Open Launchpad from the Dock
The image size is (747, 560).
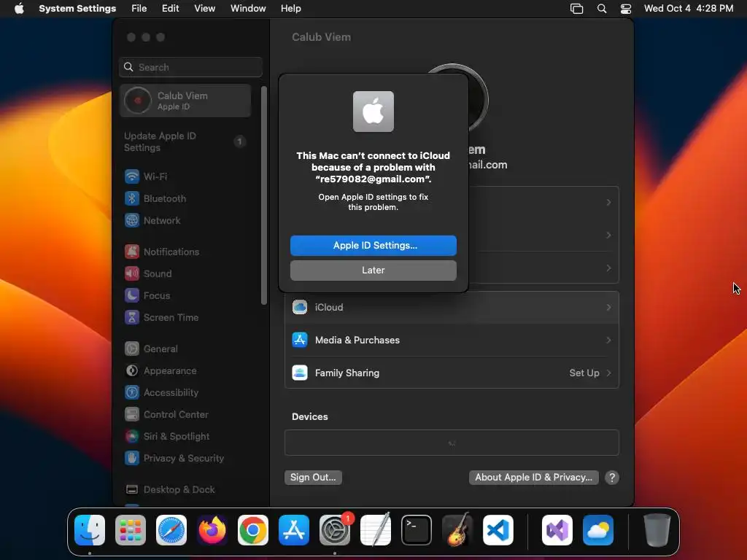(x=131, y=530)
